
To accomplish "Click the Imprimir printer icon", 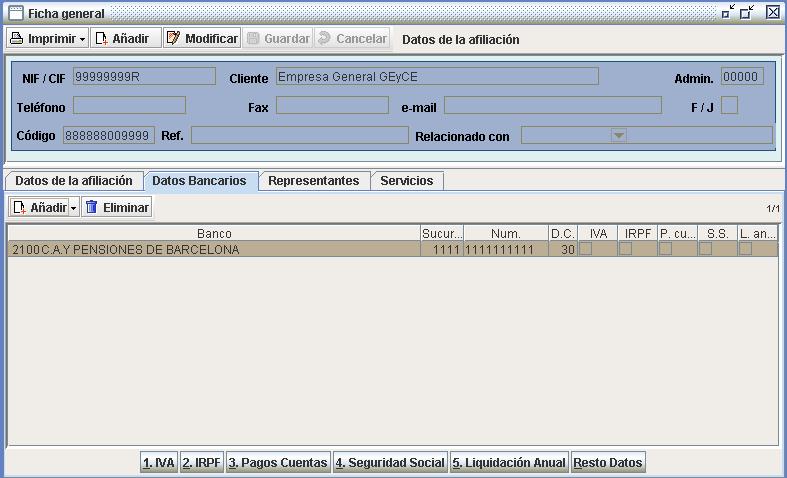I will pyautogui.click(x=17, y=38).
